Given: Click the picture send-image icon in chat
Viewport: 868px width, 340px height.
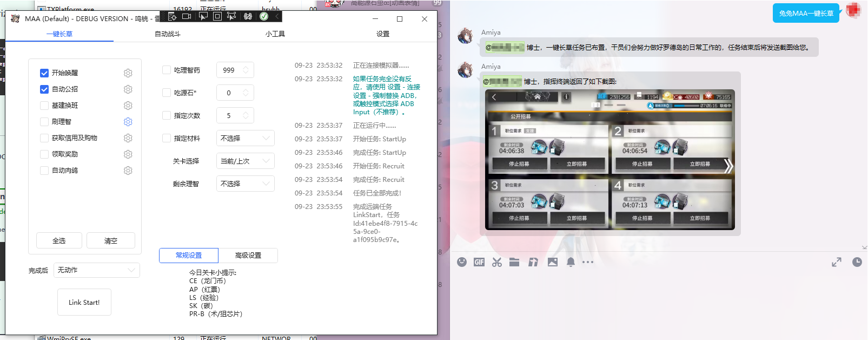Looking at the screenshot, I should coord(553,262).
